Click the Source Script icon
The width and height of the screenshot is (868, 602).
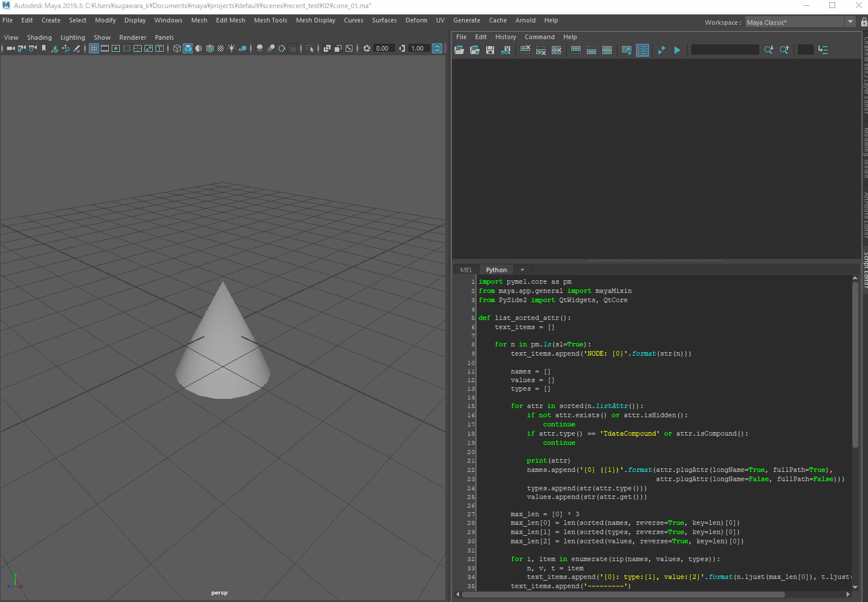tap(475, 50)
